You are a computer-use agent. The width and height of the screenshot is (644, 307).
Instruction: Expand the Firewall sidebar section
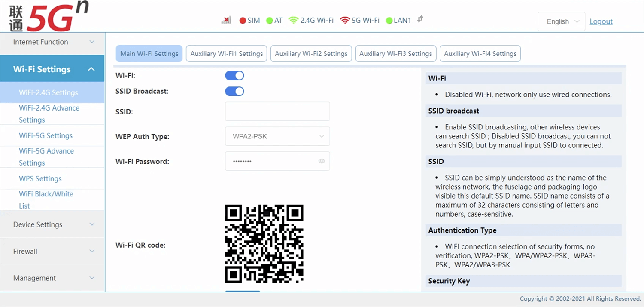[52, 251]
